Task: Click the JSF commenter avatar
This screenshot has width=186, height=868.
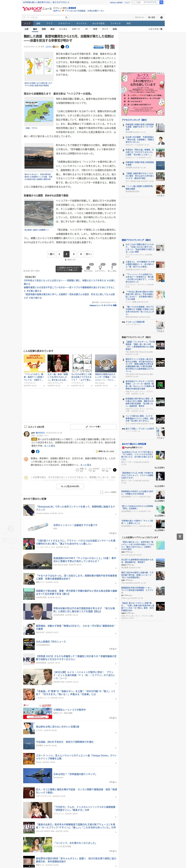Action: pyautogui.click(x=26, y=434)
